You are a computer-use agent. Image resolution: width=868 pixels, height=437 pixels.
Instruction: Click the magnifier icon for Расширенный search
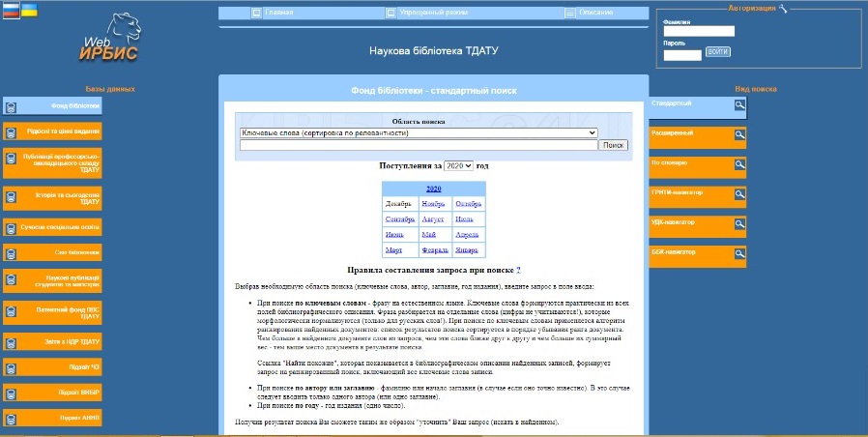pos(739,134)
